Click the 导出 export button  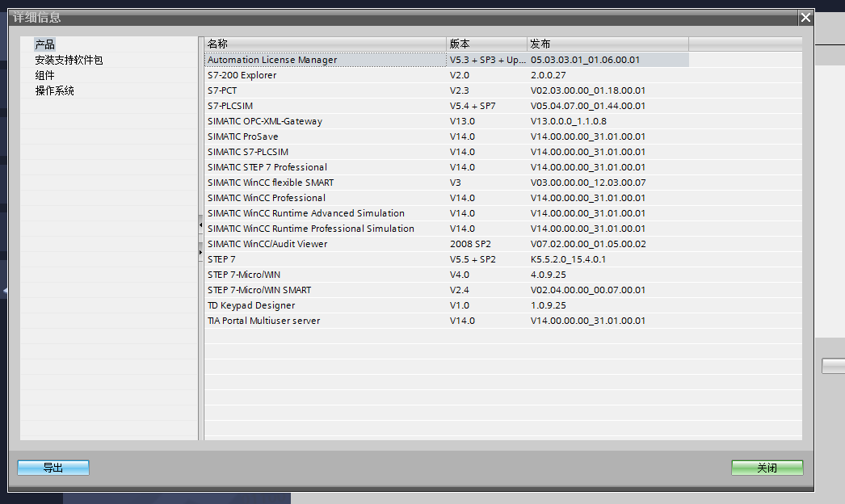(53, 468)
